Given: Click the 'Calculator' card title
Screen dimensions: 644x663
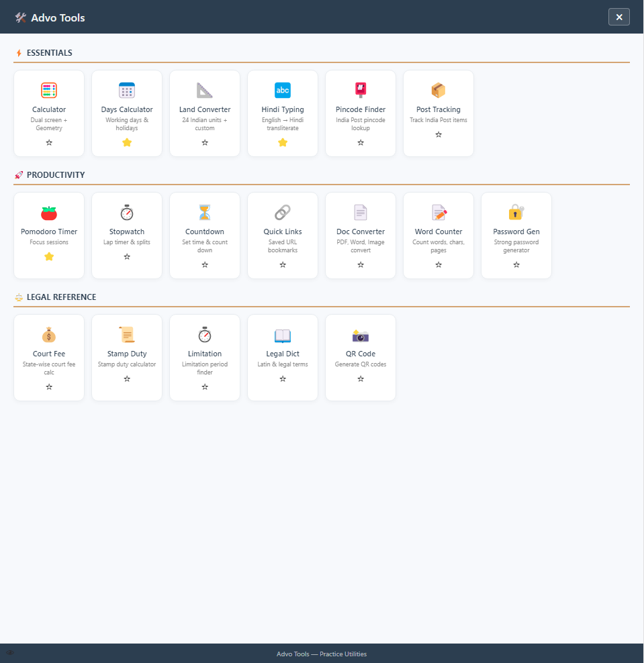Looking at the screenshot, I should click(x=49, y=109).
